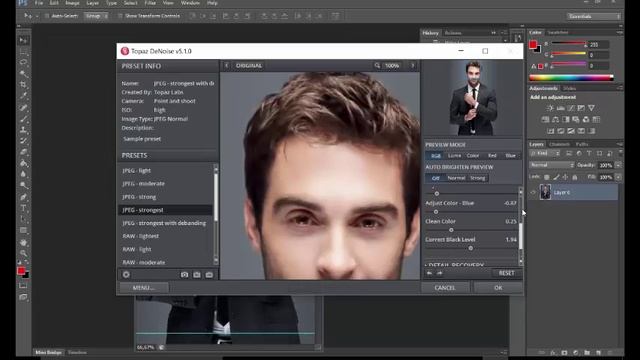640x360 pixels.
Task: Select the Horizontal Type tool
Action: [x=23, y=208]
